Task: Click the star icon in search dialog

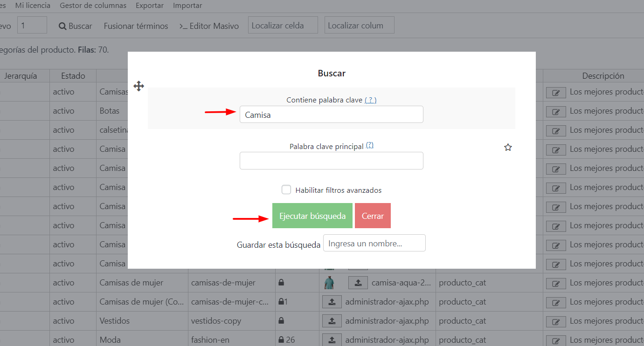Action: 508,148
